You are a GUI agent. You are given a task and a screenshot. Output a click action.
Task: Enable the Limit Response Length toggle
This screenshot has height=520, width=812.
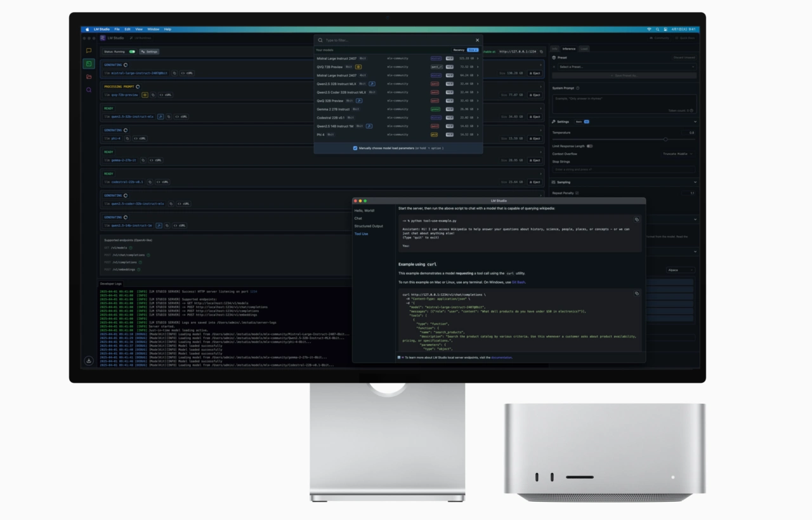point(589,146)
